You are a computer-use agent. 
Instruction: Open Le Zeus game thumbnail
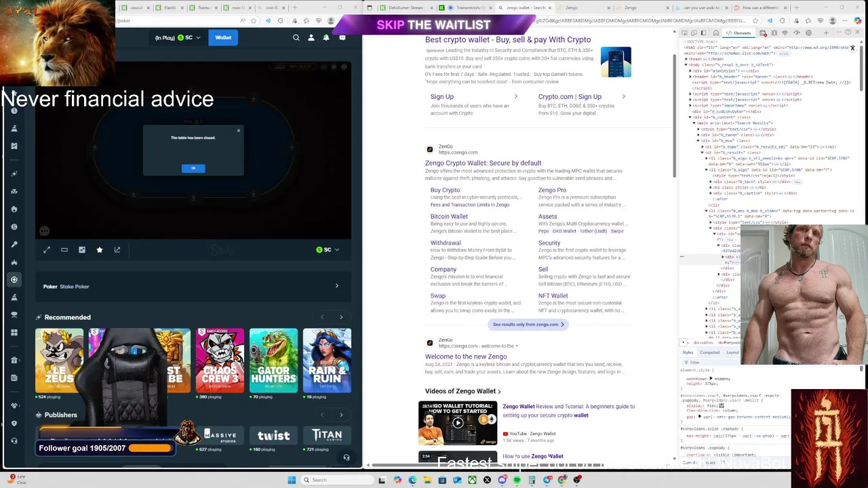click(59, 361)
